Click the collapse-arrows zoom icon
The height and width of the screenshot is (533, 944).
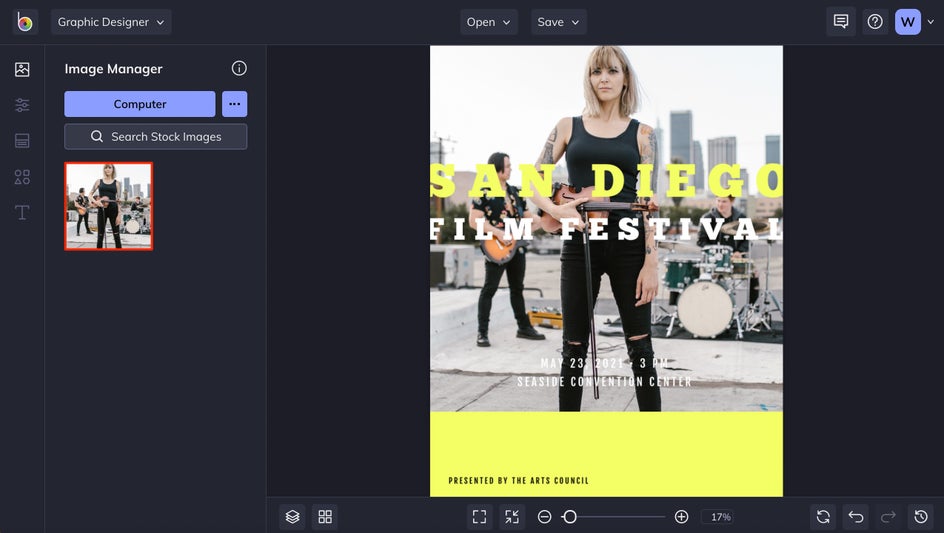coord(512,517)
